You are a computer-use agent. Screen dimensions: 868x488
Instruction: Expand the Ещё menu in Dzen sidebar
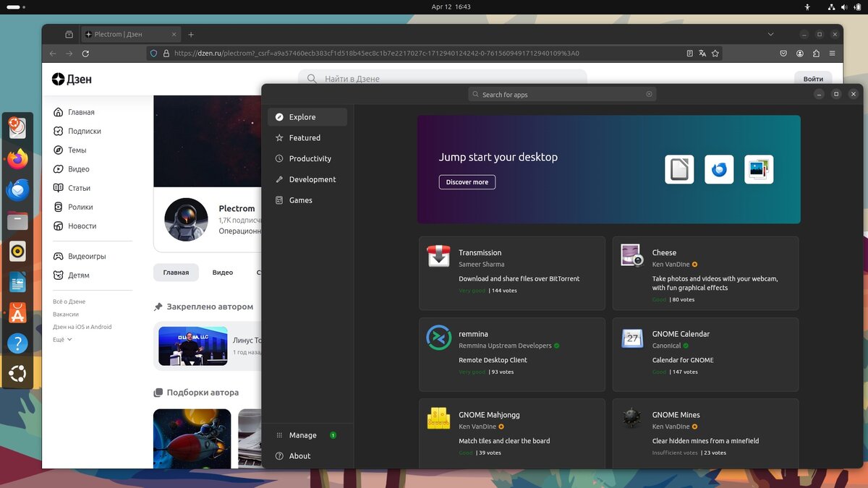(x=62, y=340)
